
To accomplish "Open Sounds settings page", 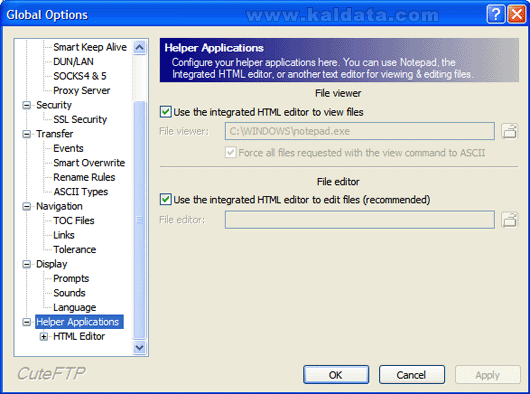I will point(69,293).
